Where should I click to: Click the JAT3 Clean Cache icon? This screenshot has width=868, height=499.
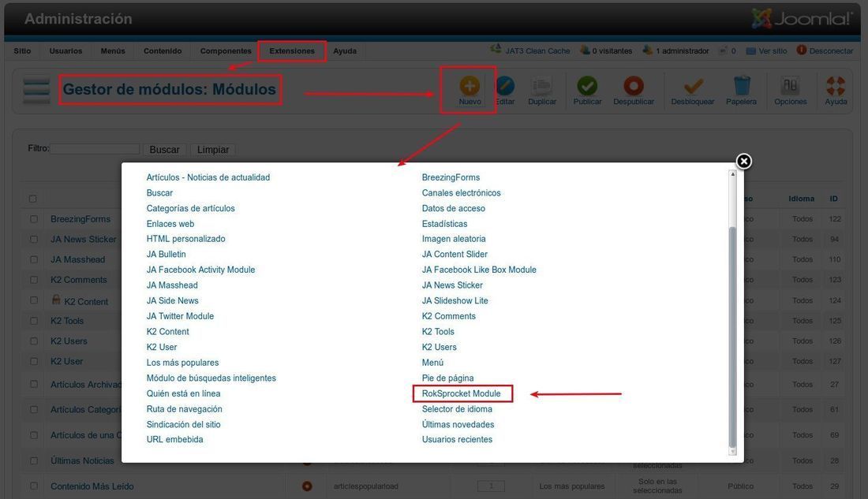pyautogui.click(x=496, y=50)
